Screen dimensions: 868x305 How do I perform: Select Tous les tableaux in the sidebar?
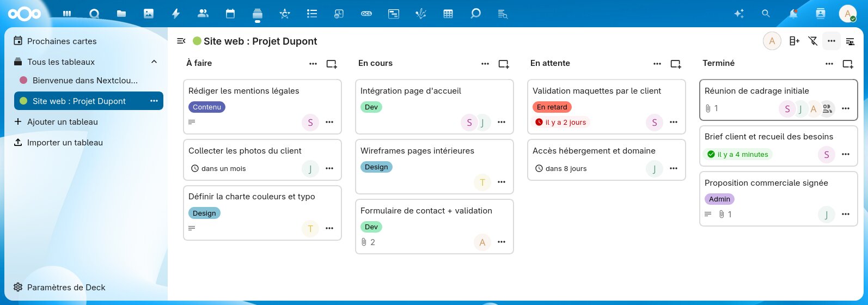[x=61, y=62]
